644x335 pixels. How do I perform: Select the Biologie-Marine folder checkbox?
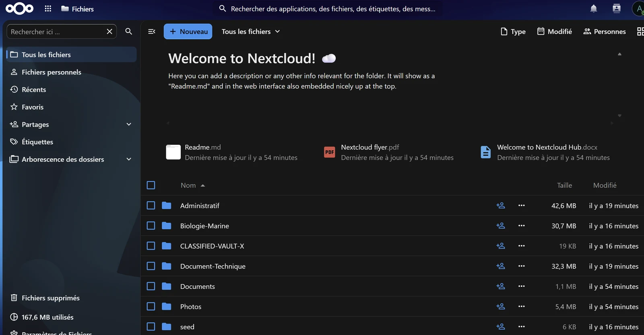[151, 226]
